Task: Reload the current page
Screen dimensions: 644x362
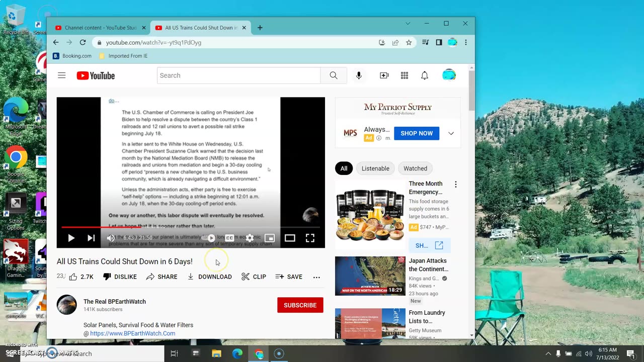Action: click(83, 42)
